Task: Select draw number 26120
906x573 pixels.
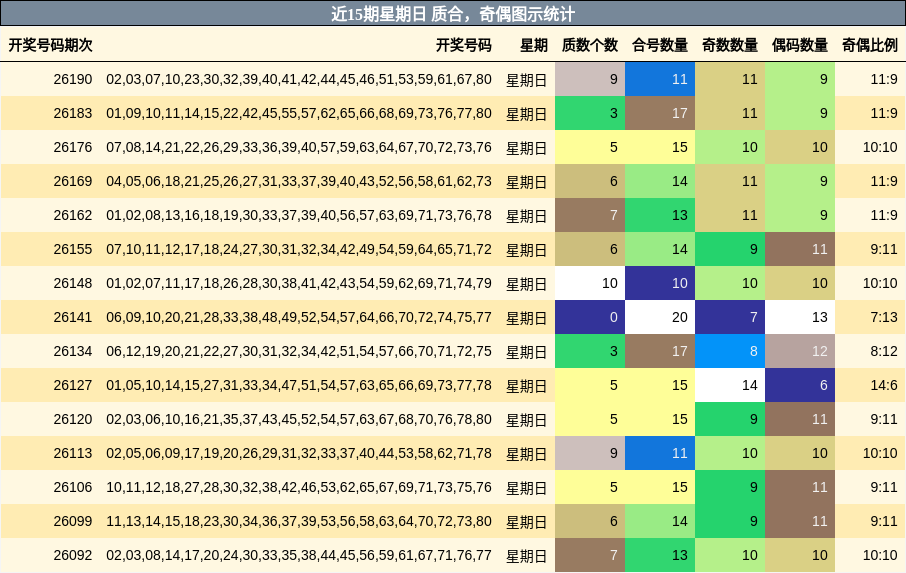Action: pyautogui.click(x=73, y=419)
